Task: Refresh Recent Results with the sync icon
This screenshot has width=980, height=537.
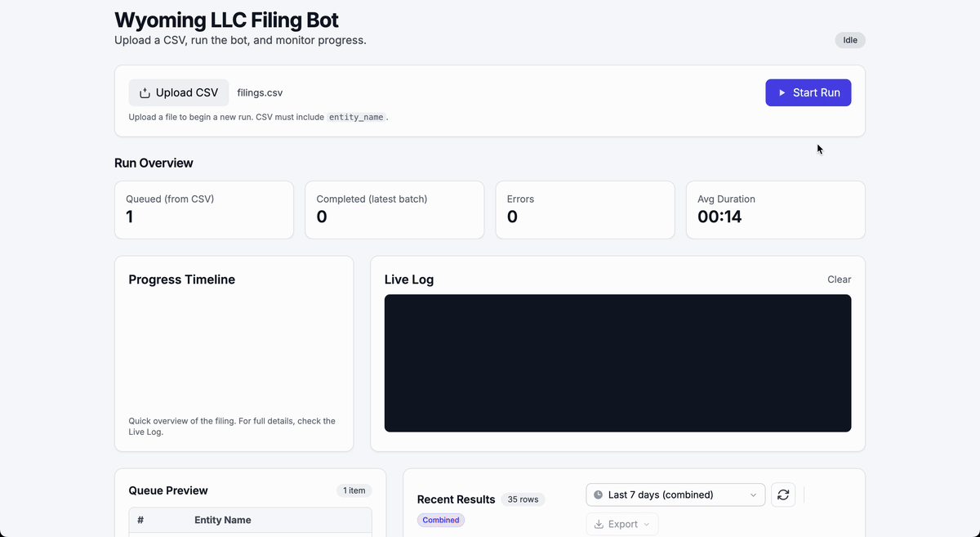Action: (782, 494)
